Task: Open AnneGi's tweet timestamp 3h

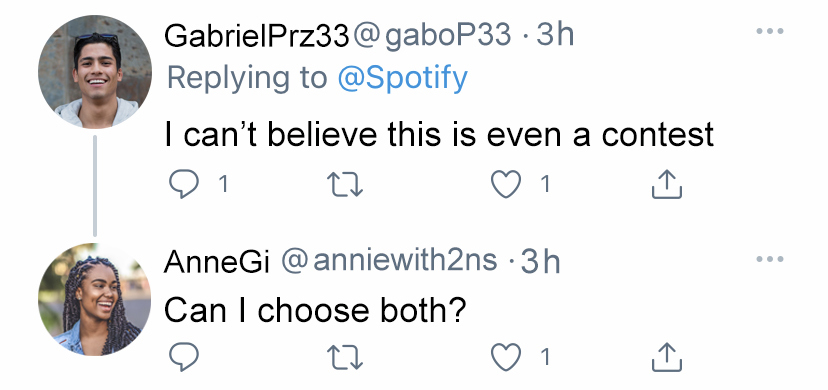Action: tap(541, 261)
